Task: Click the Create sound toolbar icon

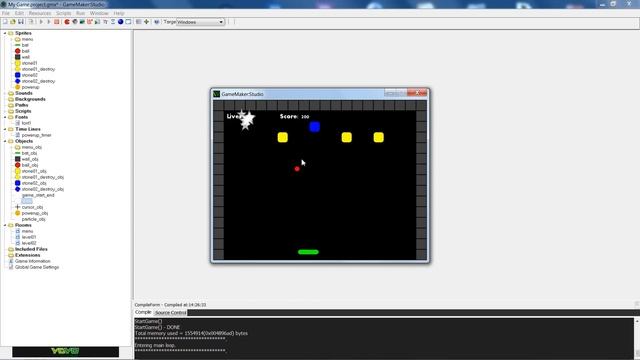Action: (75, 22)
